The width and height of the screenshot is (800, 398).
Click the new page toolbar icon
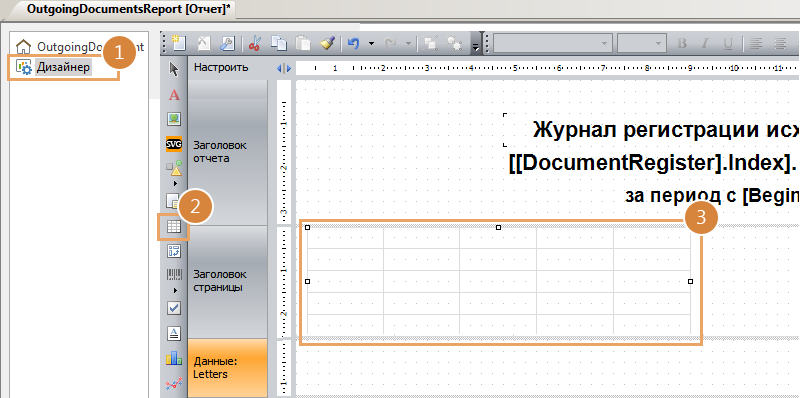pos(179,43)
